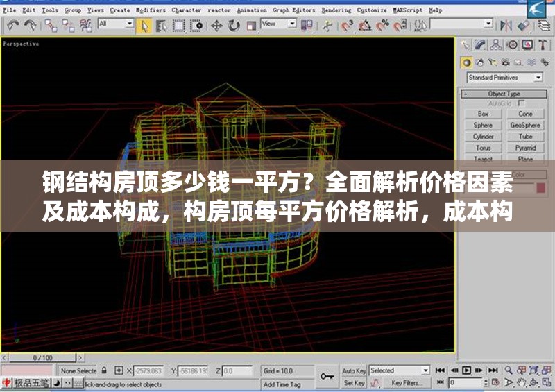The width and height of the screenshot is (555, 392).
Task: Open the Modifiers menu
Action: [151, 10]
